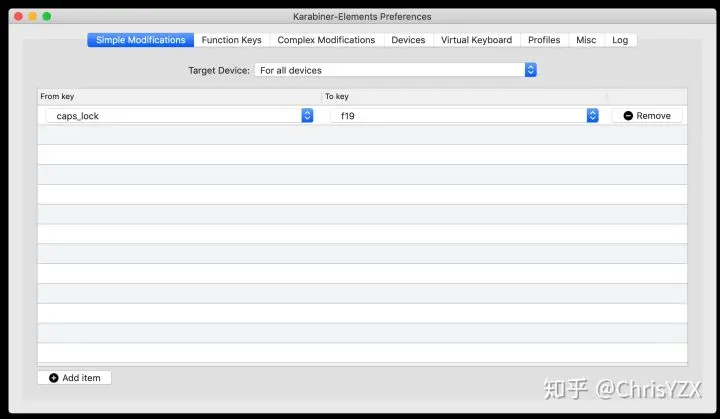Minimize the Preferences window with yellow button
Viewport: 720px width, 419px height.
click(x=33, y=17)
